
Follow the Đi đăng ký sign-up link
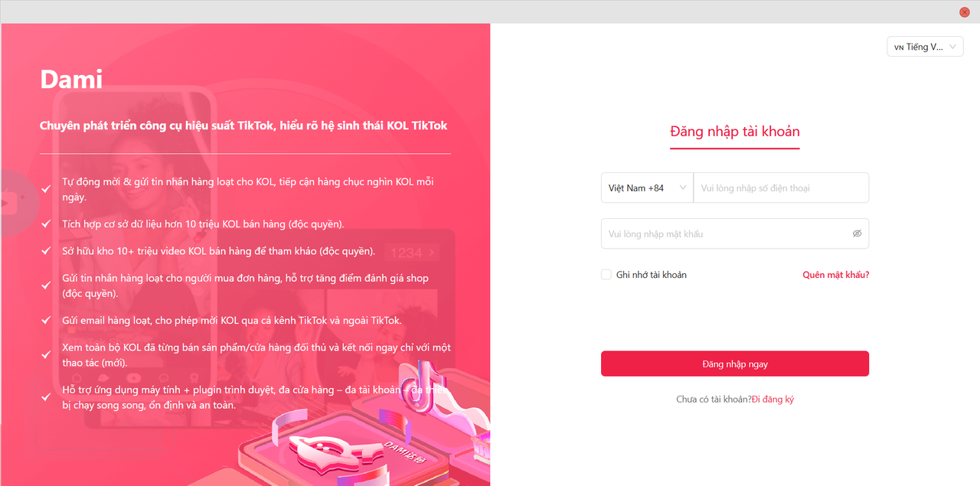coord(773,400)
